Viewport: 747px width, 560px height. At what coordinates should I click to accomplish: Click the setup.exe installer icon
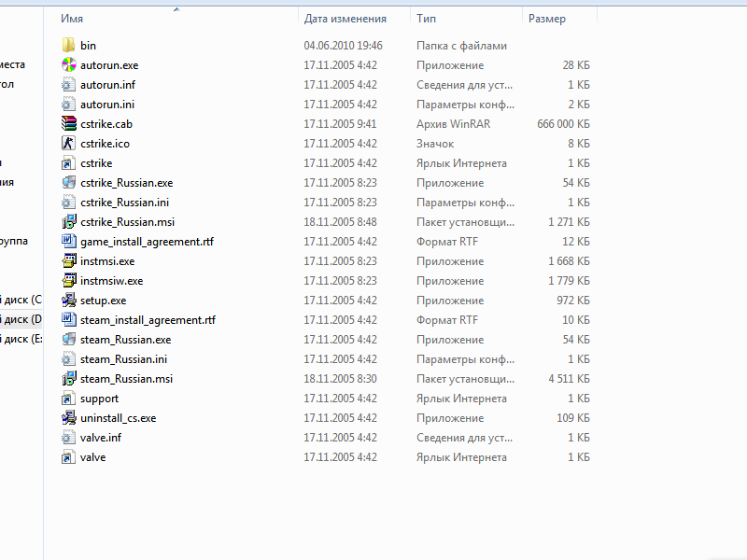coord(68,300)
